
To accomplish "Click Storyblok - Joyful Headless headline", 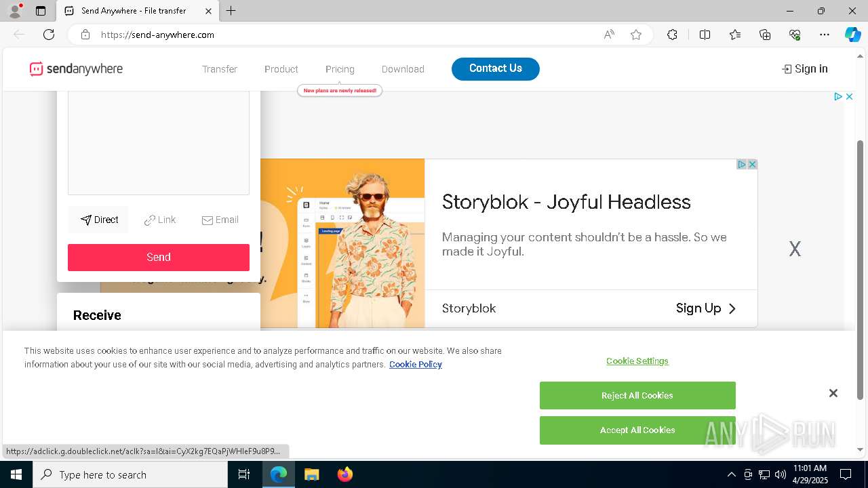I will point(566,202).
